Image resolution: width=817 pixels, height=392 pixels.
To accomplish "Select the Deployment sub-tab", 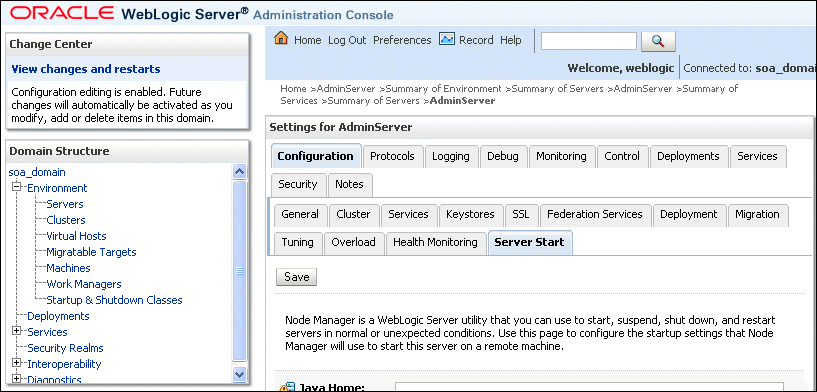I will [689, 214].
